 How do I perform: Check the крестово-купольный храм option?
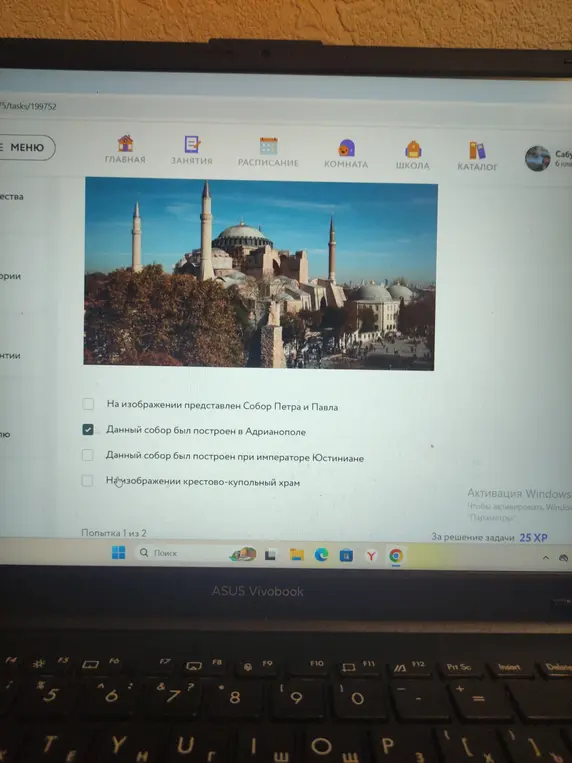coord(87,481)
